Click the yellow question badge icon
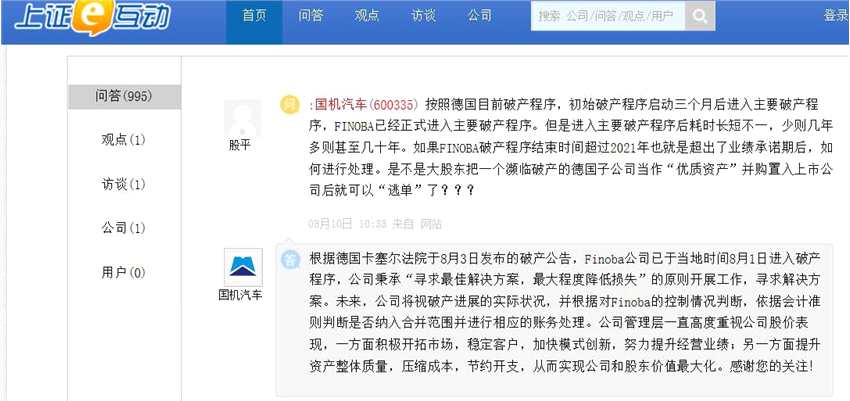 pyautogui.click(x=289, y=105)
